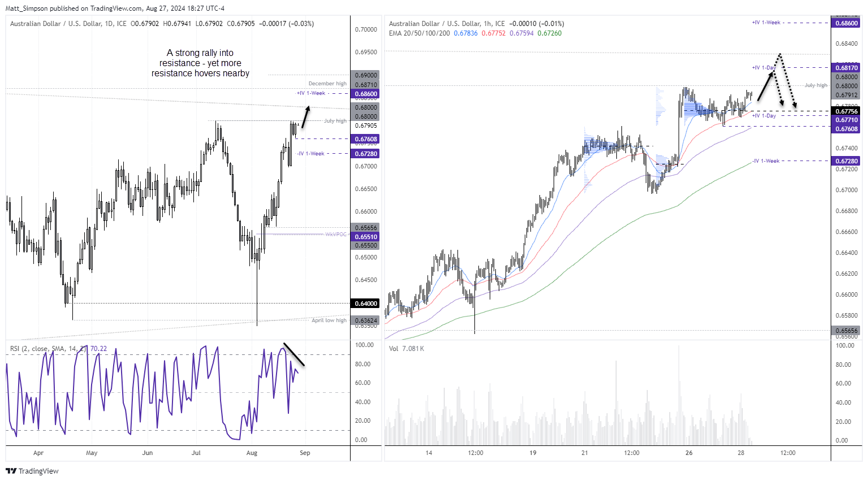
Task: Click the black 0.64000 price label
Action: coord(366,304)
